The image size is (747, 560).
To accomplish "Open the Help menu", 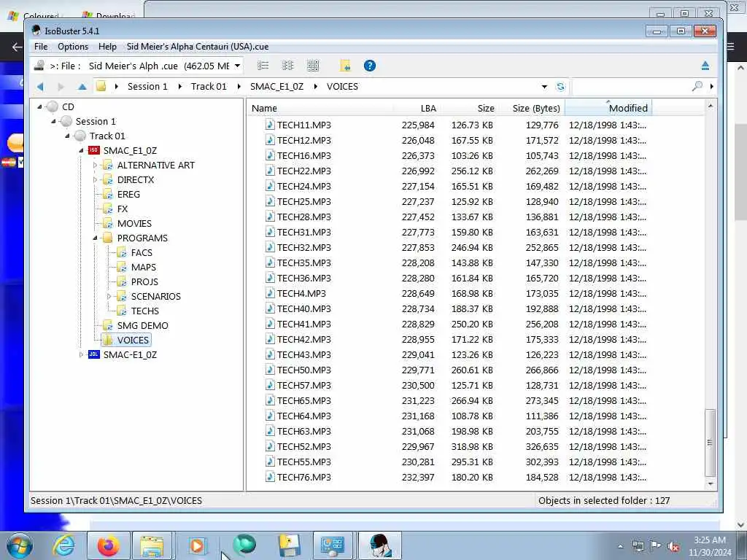I will 107,47.
